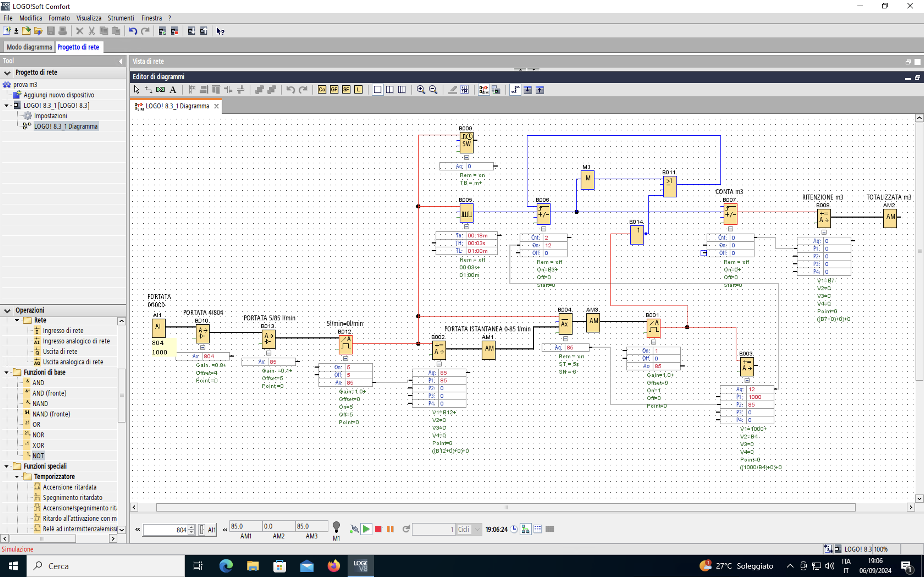Open the SF special functions palette

click(346, 90)
